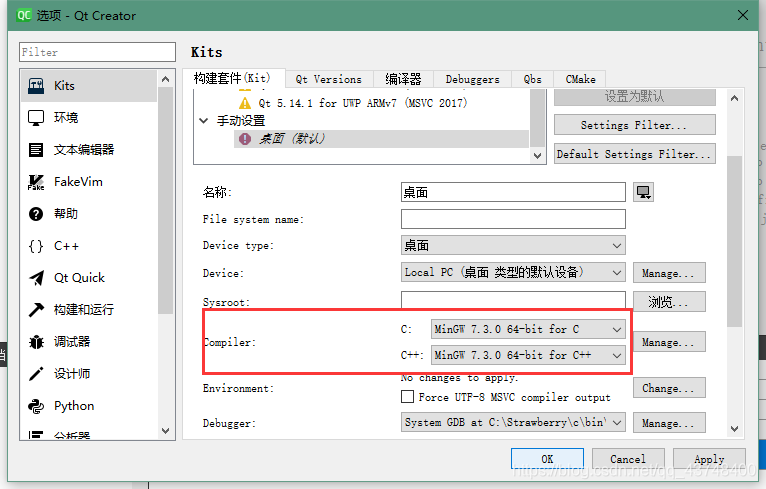Open the C++ settings category
The width and height of the screenshot is (766, 489).
click(x=89, y=246)
